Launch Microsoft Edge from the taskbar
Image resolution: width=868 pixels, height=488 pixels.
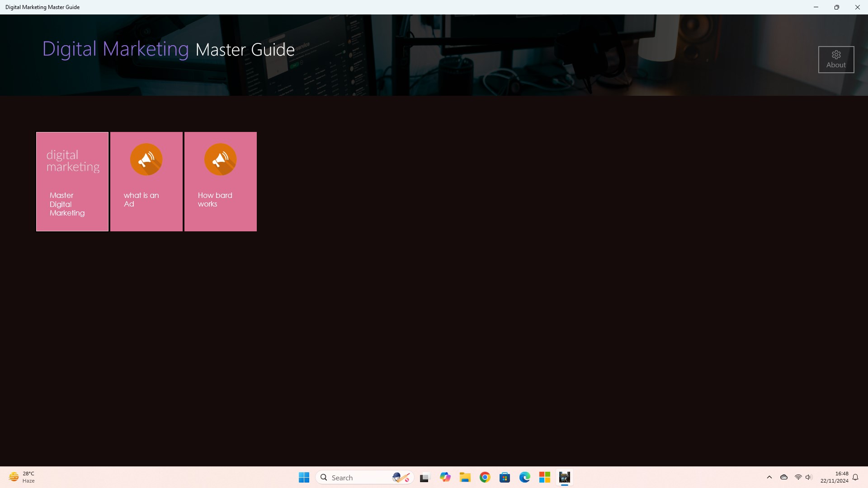pos(525,478)
